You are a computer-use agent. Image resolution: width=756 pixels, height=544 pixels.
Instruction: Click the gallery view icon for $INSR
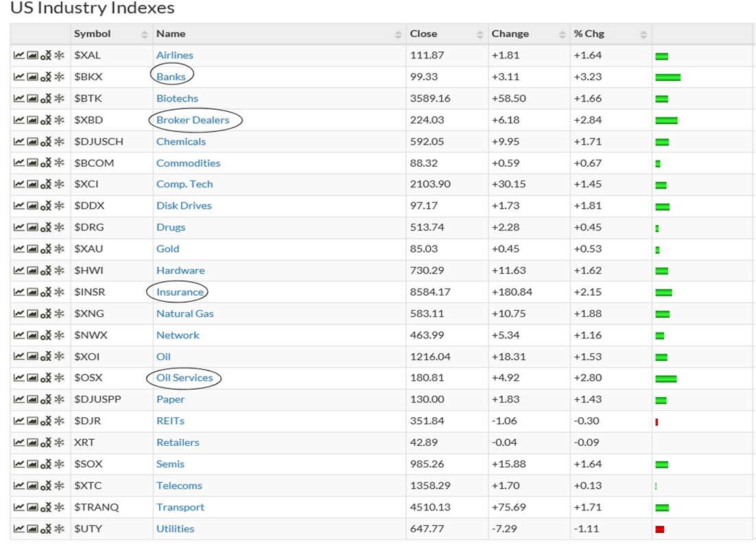pyautogui.click(x=32, y=292)
